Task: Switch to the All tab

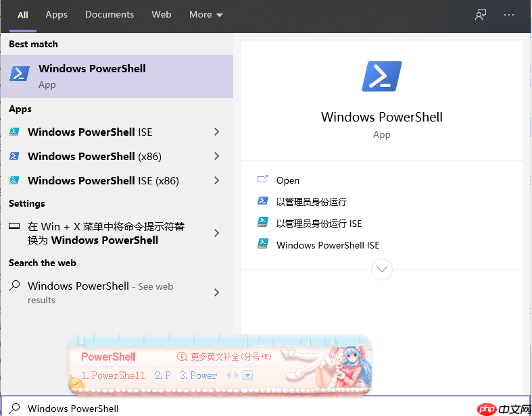Action: pos(23,16)
